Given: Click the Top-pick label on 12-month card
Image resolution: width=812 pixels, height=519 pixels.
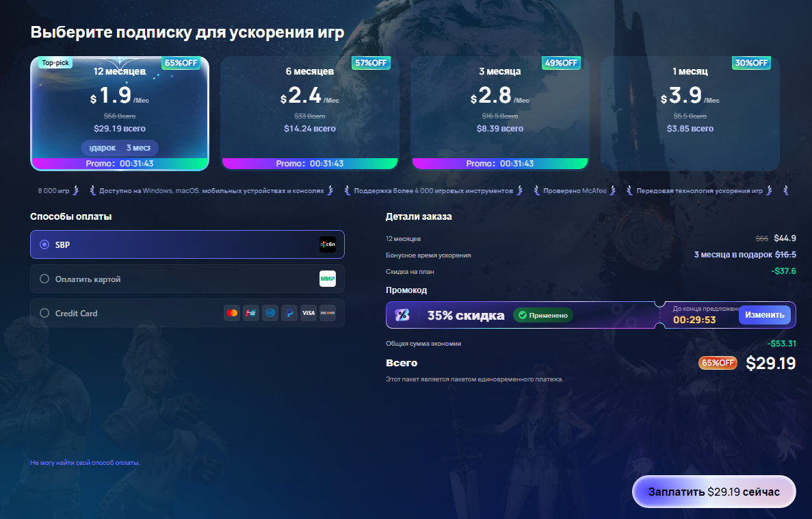Looking at the screenshot, I should tap(55, 63).
